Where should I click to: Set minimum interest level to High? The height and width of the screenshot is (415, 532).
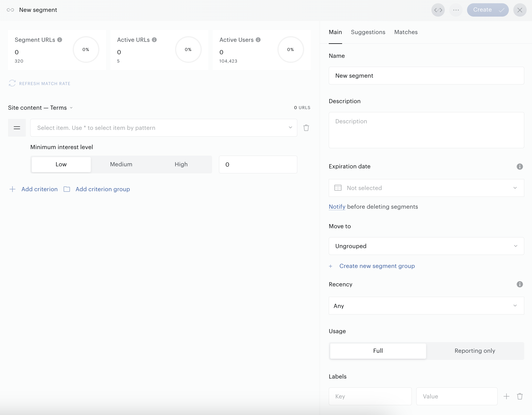[181, 165]
